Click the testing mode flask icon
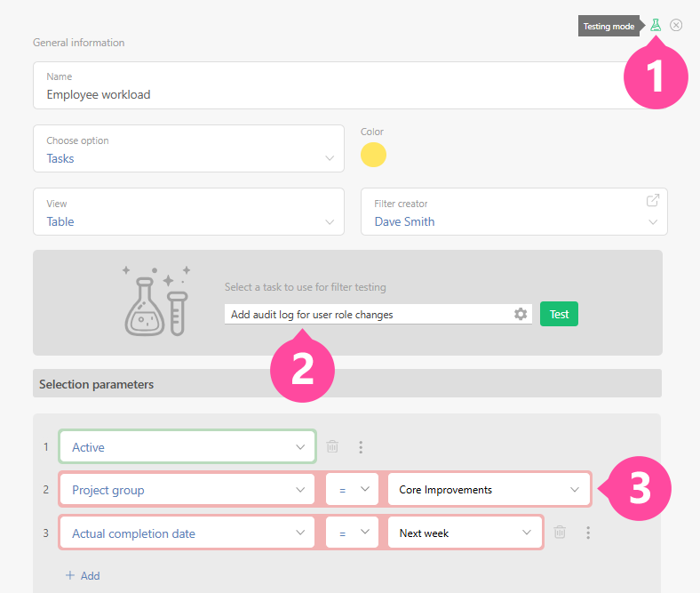Screen dimensions: 700x593 tap(656, 25)
